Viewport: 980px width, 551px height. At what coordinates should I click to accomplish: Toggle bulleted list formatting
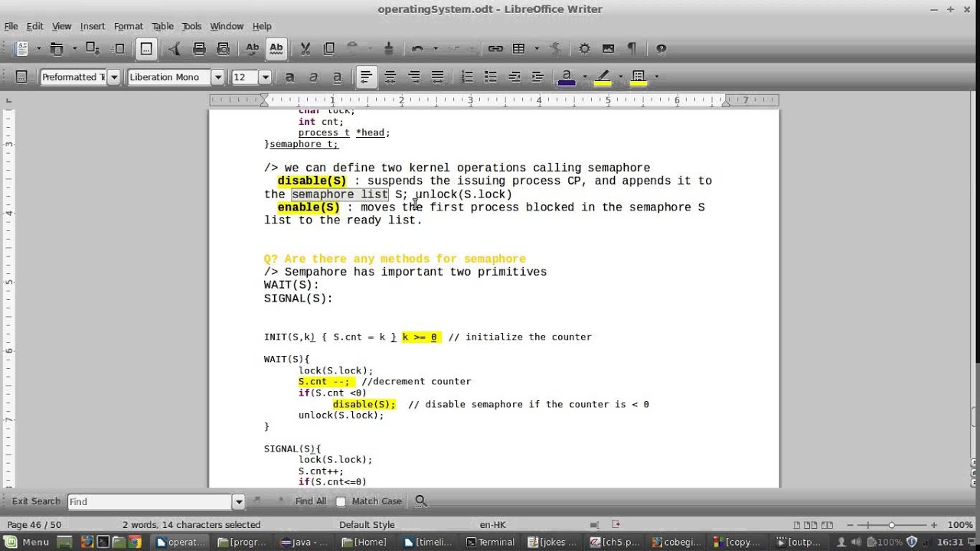491,77
